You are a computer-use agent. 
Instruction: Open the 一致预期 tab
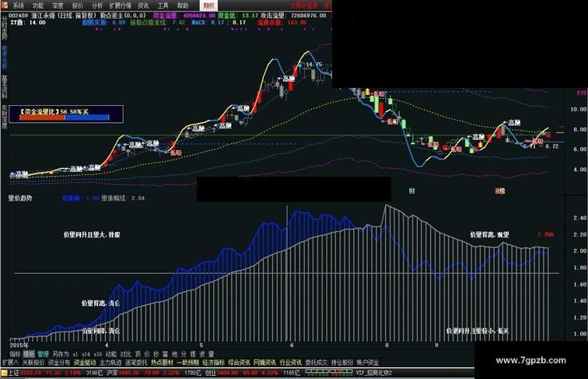pos(187,363)
